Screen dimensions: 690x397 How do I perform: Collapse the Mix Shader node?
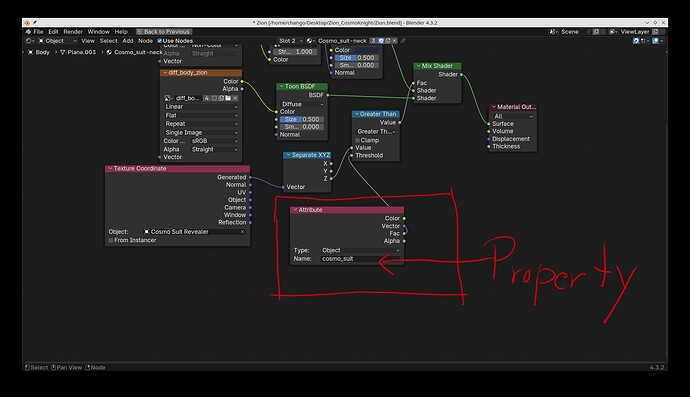pyautogui.click(x=418, y=66)
